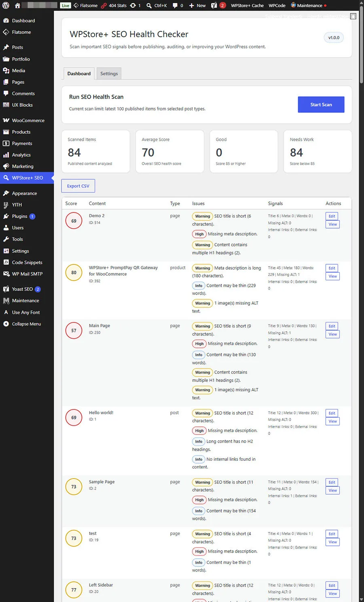
Task: Open the WP Mail SMTP envelope icon
Action: (6, 274)
